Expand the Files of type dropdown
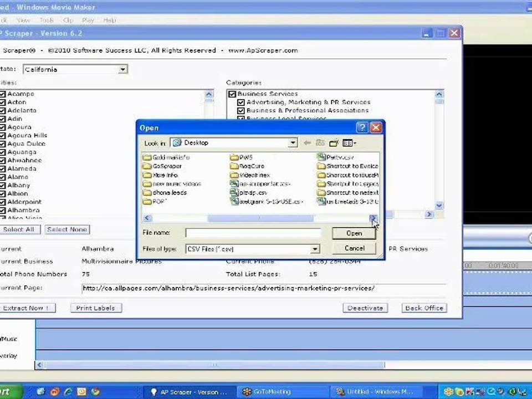Viewport: 532px width, 399px height. (315, 249)
